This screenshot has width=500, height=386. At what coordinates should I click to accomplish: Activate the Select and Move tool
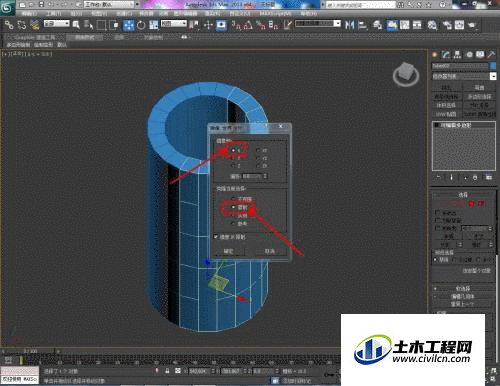click(x=128, y=25)
